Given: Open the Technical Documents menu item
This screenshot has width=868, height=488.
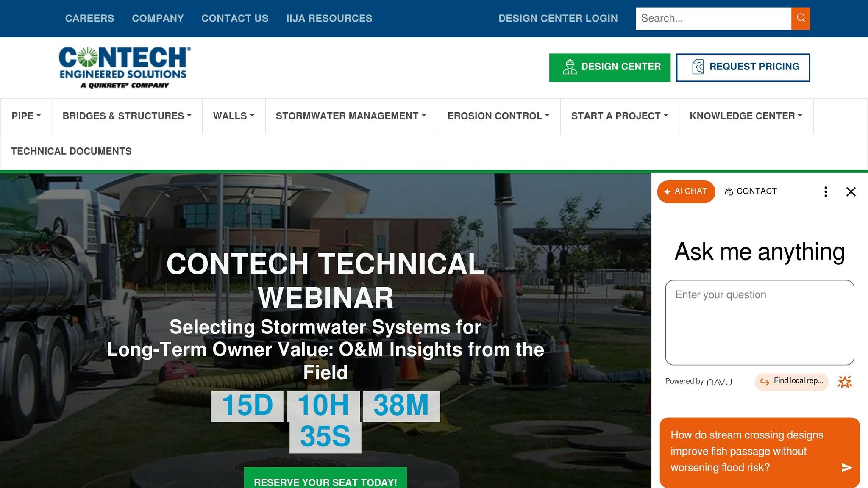Looking at the screenshot, I should [x=71, y=151].
